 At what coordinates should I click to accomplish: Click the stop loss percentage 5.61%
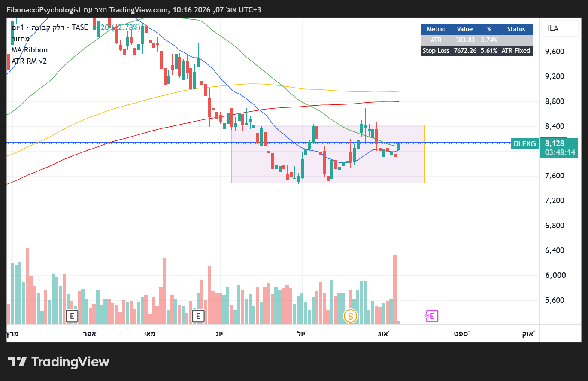[x=489, y=51]
